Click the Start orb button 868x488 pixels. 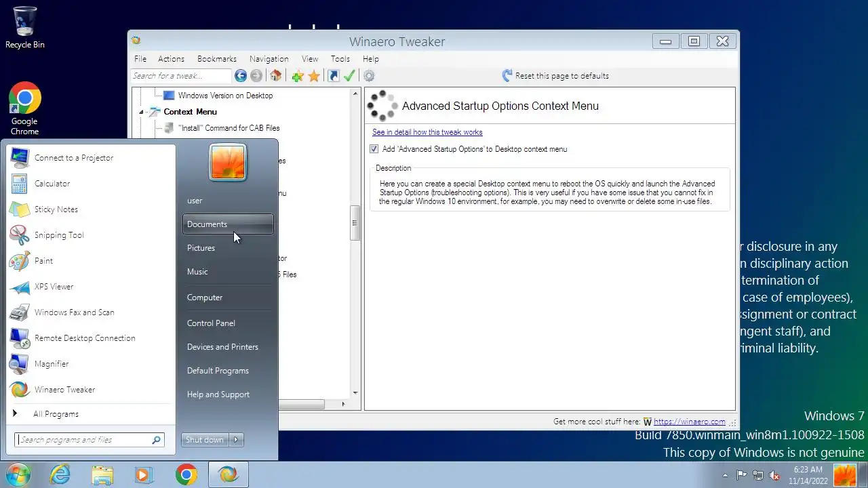pyautogui.click(x=17, y=474)
